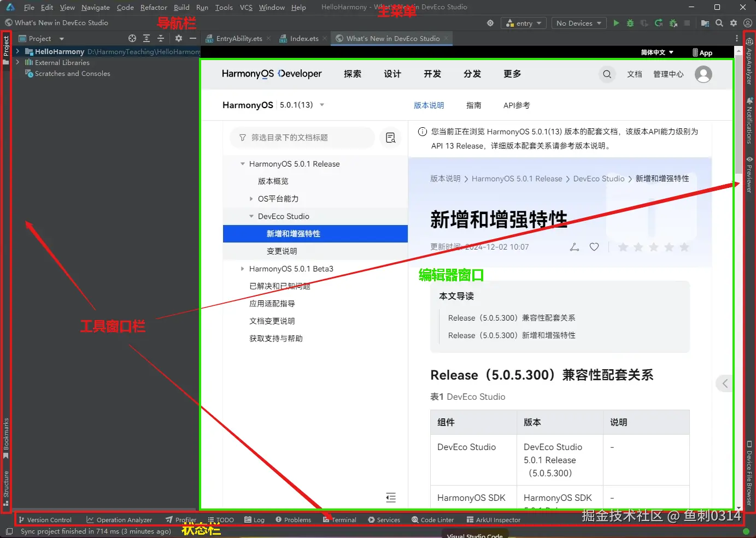
Task: Open Search Everywhere magnifier in IDE toolbar
Action: (719, 23)
